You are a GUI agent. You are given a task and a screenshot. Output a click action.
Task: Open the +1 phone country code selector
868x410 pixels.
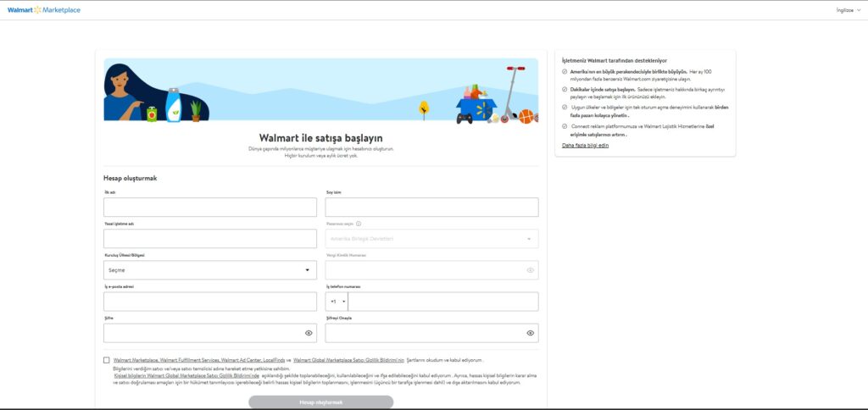coord(337,302)
